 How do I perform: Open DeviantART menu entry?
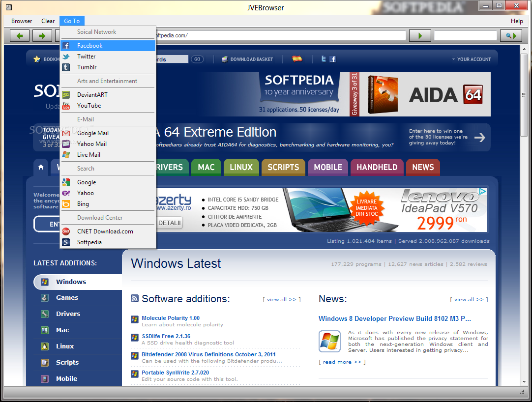[x=108, y=95]
